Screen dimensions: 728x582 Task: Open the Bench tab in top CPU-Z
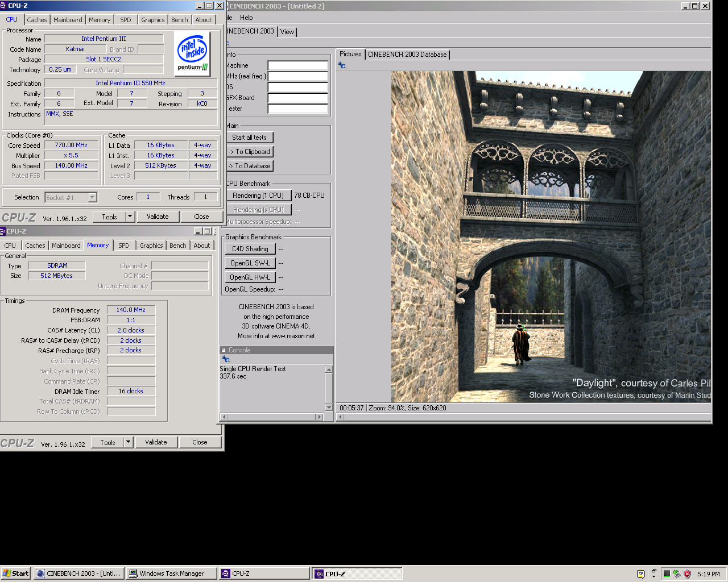tap(180, 20)
